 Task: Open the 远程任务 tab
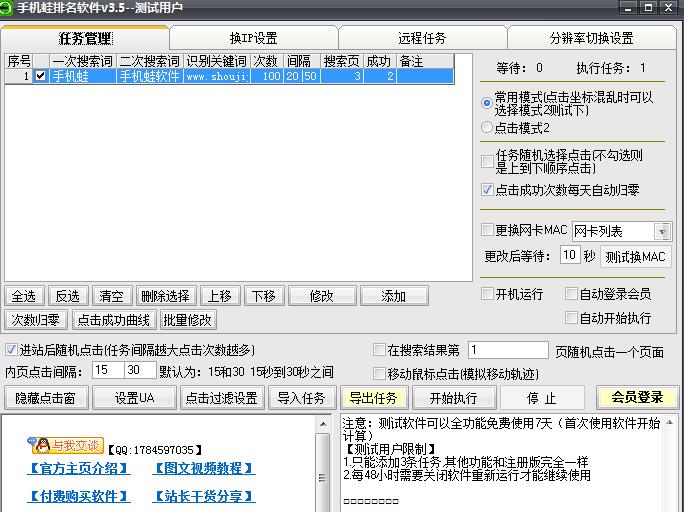[x=422, y=38]
